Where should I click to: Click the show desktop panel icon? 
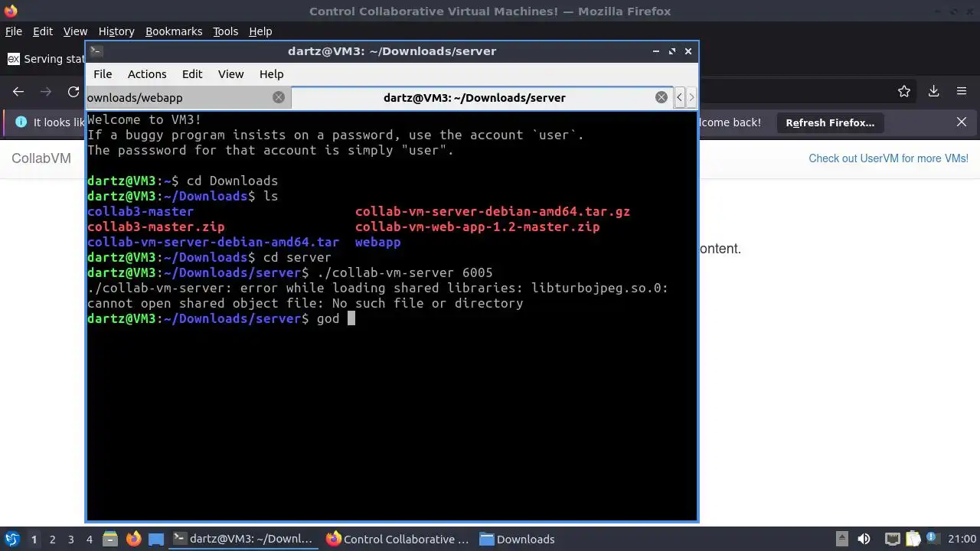[156, 539]
